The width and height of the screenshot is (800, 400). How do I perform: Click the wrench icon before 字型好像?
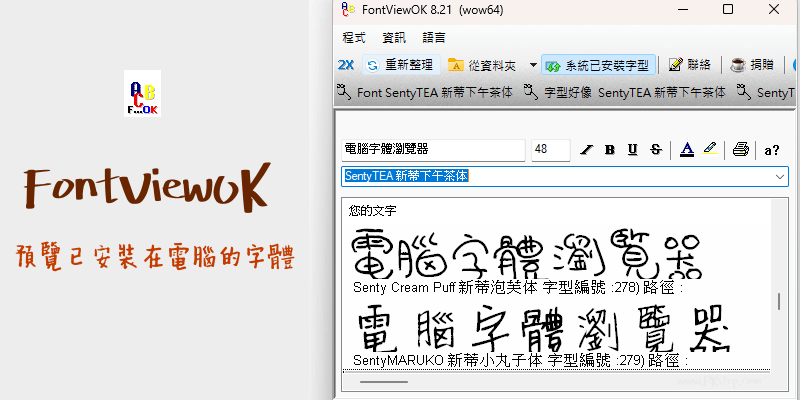(x=531, y=92)
